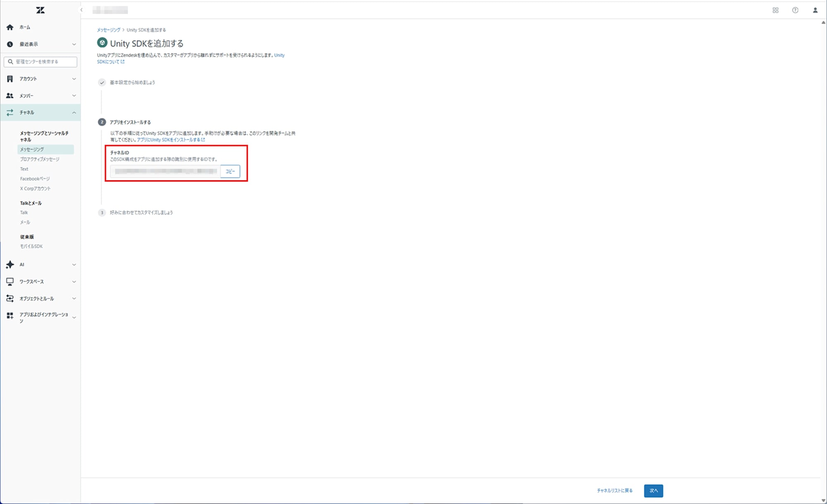The height and width of the screenshot is (504, 827).
Task: Open Talk in the sidebar
Action: coord(24,213)
